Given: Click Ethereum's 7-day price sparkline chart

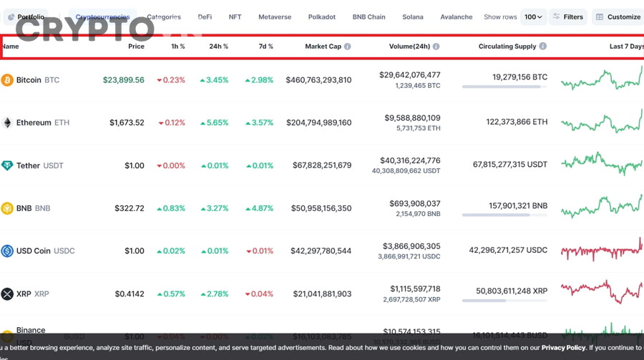Looking at the screenshot, I should [602, 121].
